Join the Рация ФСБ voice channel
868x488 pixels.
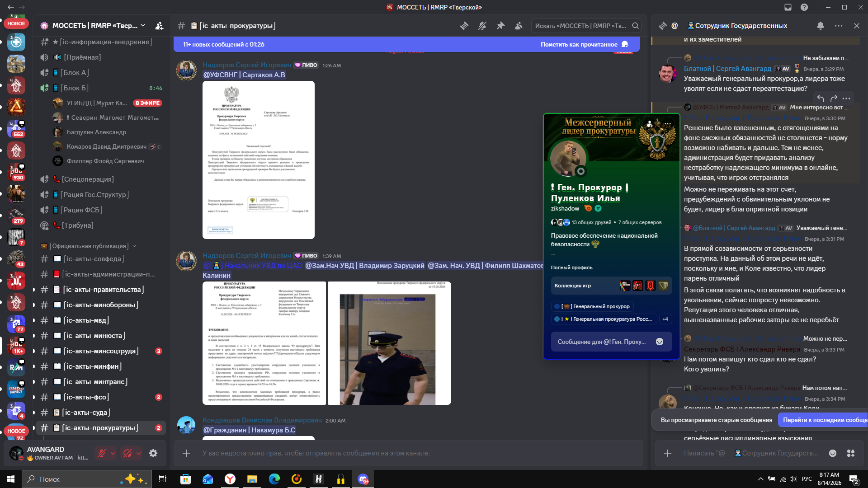[101, 210]
